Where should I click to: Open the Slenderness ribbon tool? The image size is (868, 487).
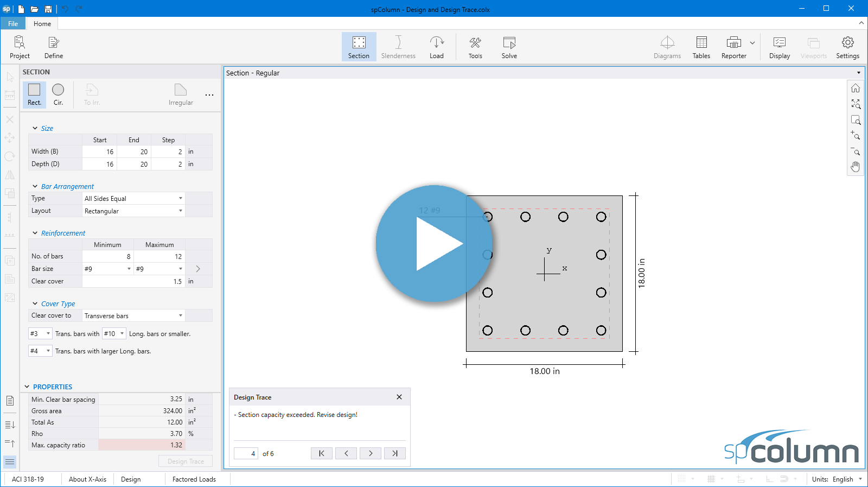pyautogui.click(x=398, y=47)
